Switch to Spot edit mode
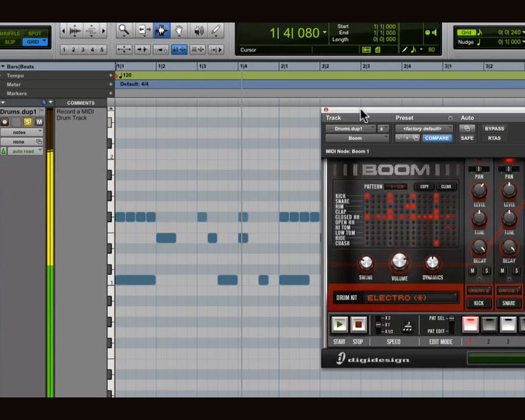This screenshot has height=420, width=525. [35, 33]
